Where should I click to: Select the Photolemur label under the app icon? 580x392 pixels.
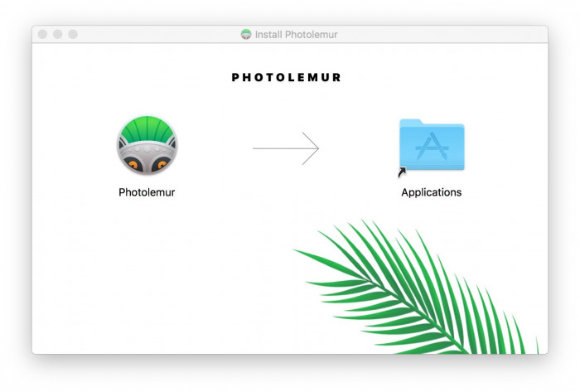coord(147,192)
